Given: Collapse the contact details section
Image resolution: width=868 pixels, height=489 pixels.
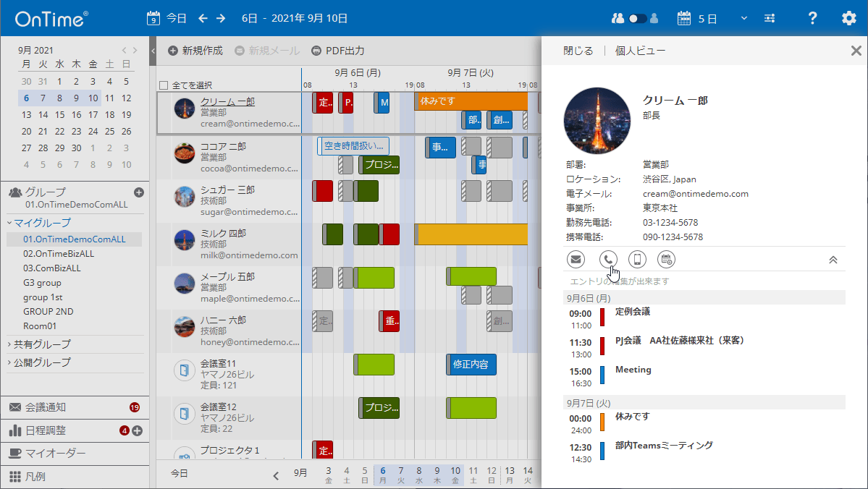Looking at the screenshot, I should [x=833, y=259].
